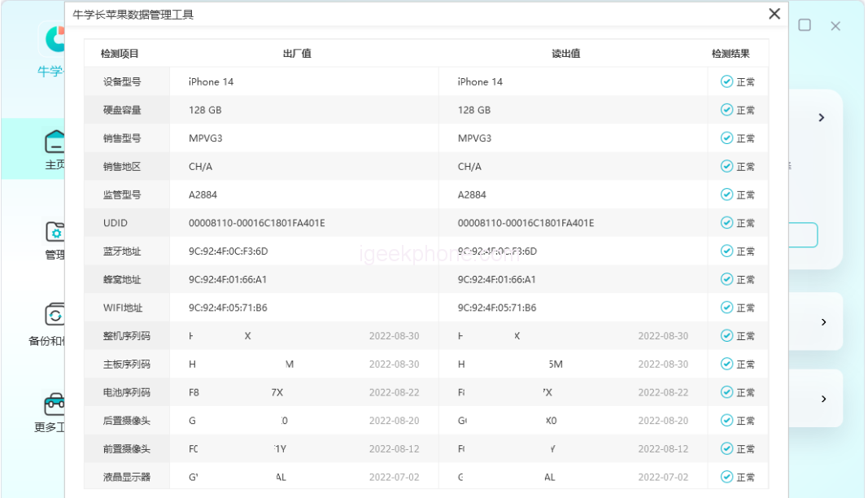The image size is (868, 498).
Task: Open the 管理 folder sidebar icon
Action: click(x=55, y=233)
